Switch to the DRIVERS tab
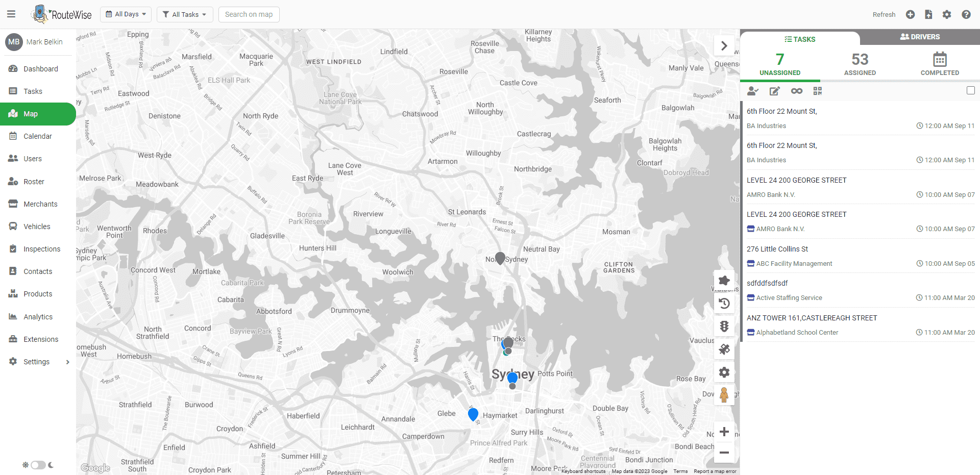The image size is (980, 475). pos(919,36)
